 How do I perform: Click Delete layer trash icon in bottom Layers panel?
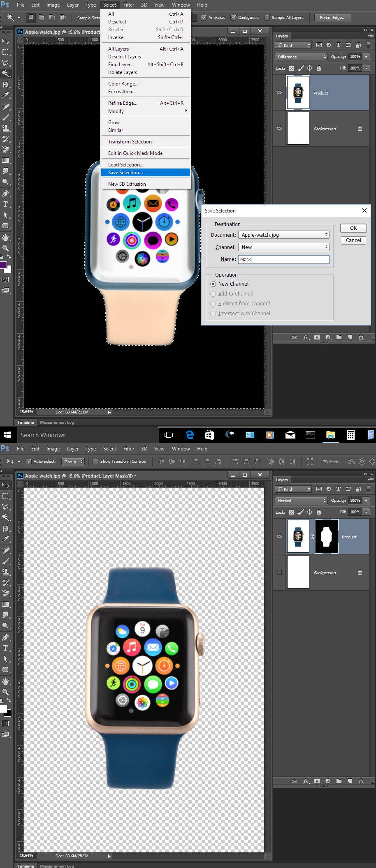click(361, 781)
